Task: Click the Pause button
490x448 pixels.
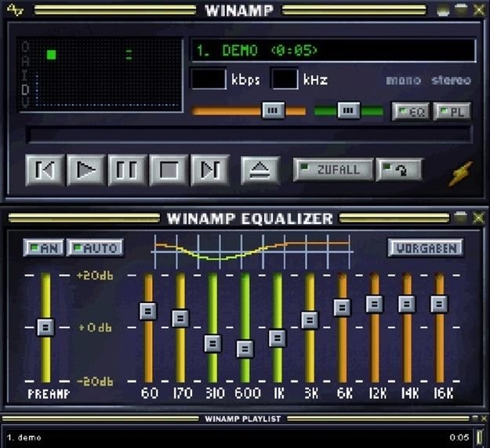Action: [x=127, y=170]
